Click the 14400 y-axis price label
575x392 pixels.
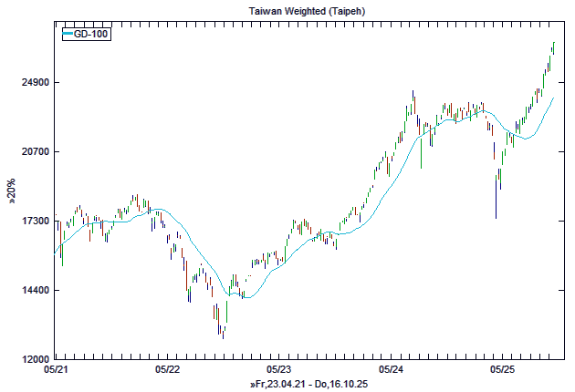click(34, 290)
